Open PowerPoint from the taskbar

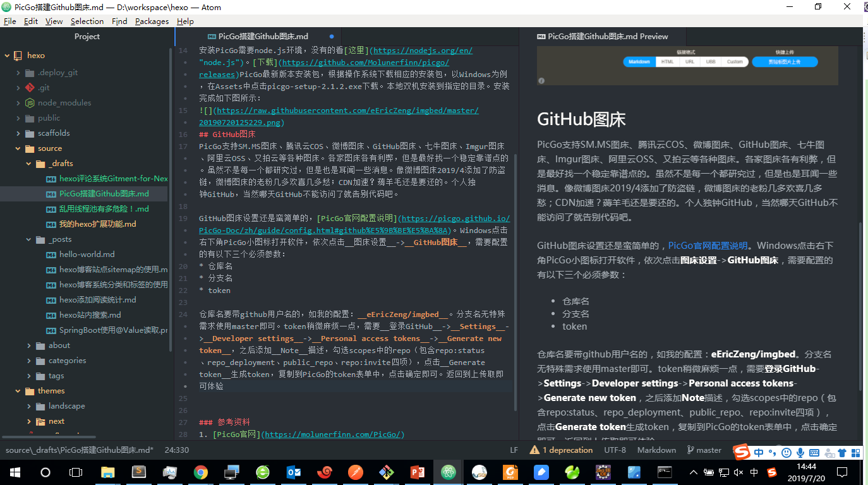(418, 472)
